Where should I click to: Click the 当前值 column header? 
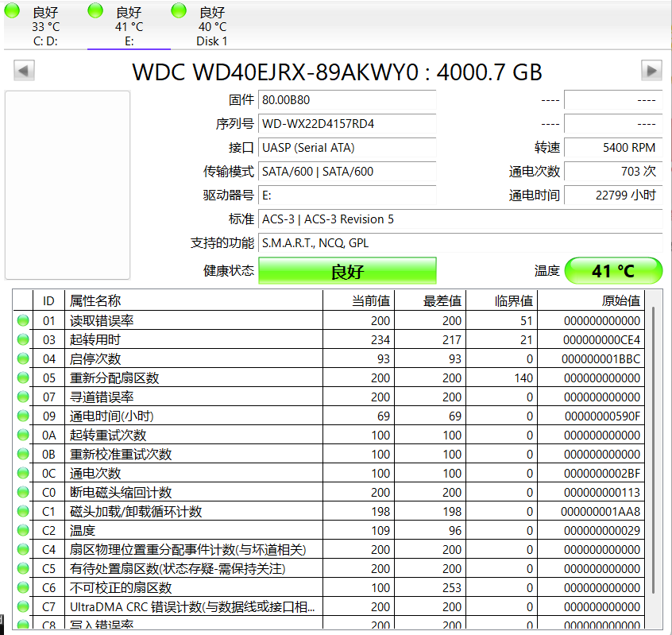tap(359, 300)
